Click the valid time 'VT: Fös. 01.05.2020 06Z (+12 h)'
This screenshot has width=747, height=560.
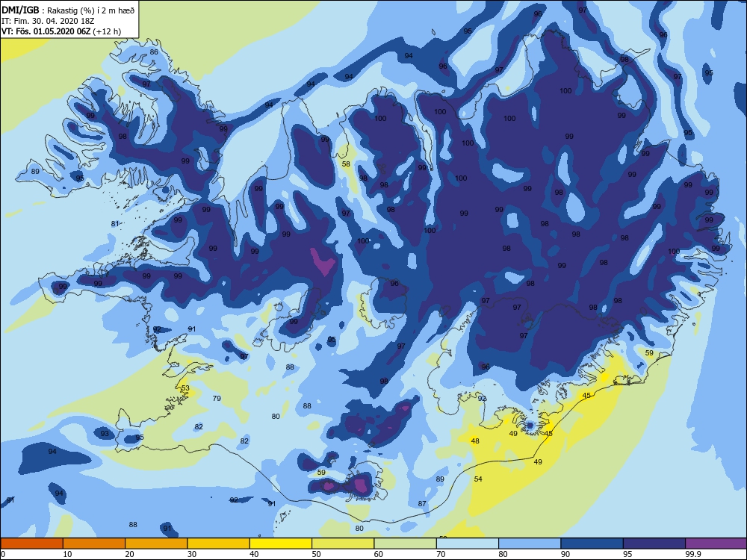tap(61, 31)
